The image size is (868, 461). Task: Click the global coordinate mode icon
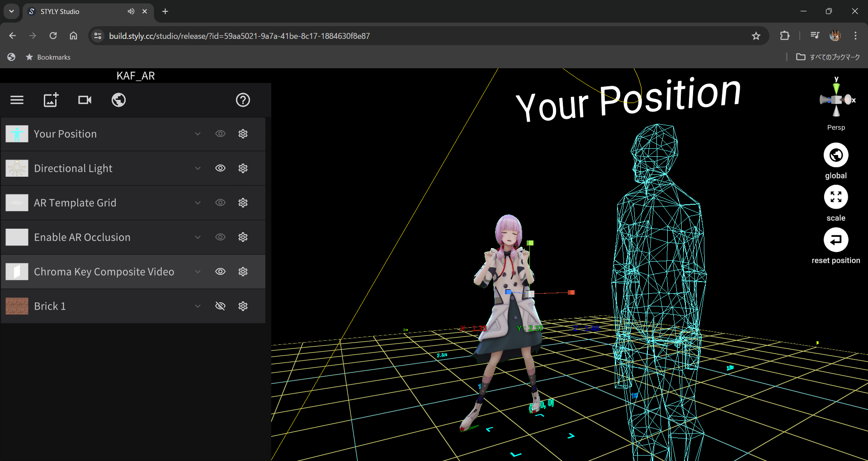[x=836, y=155]
